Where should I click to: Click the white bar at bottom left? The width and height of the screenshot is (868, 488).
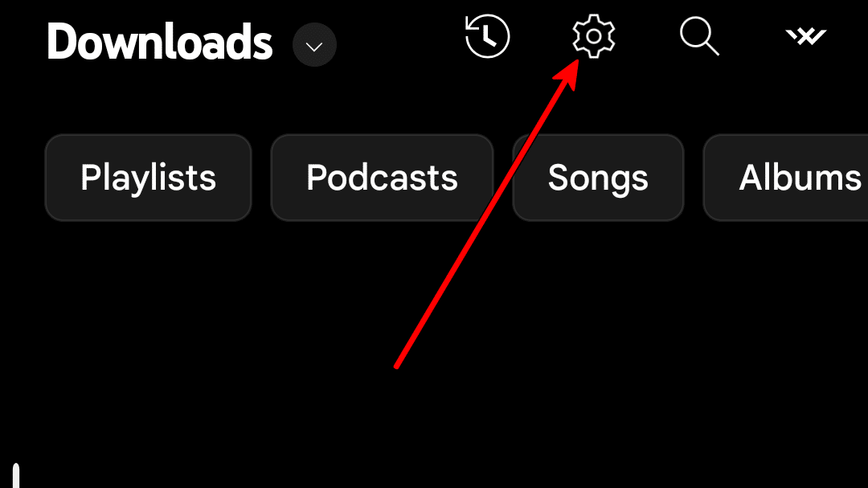coord(16,475)
